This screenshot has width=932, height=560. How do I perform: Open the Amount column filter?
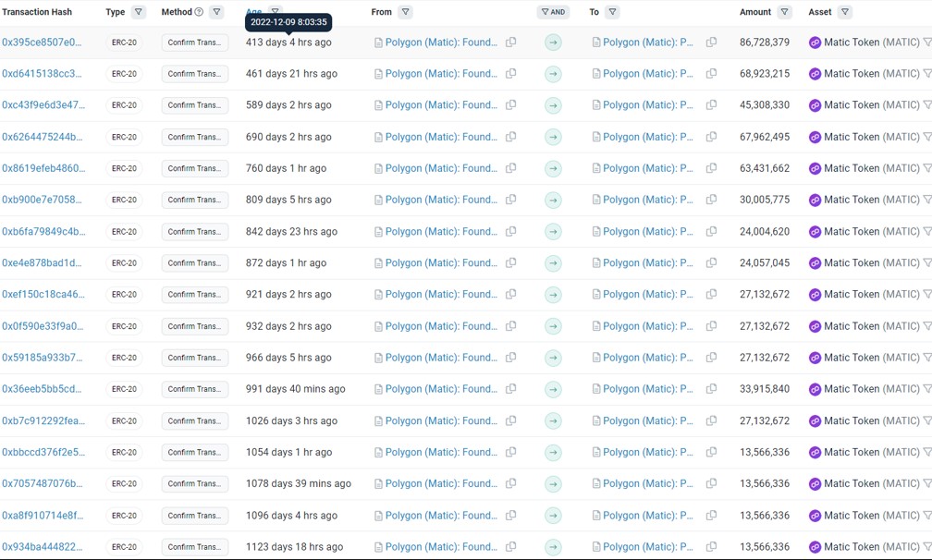(785, 12)
